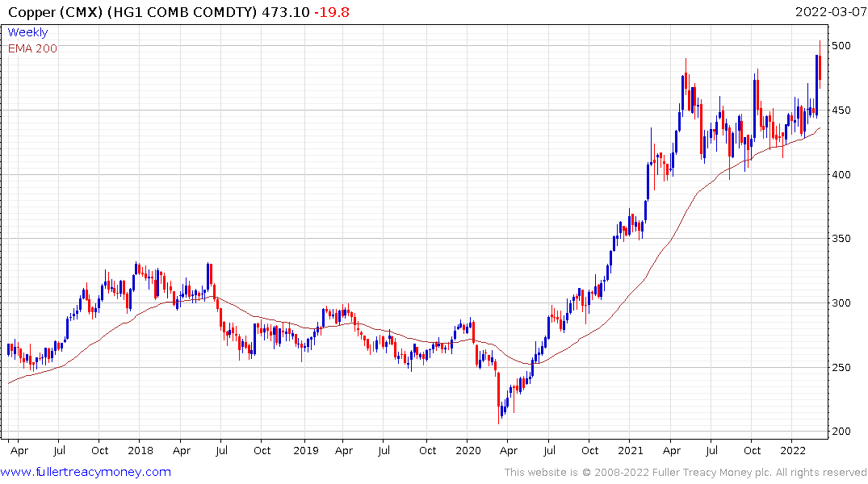868x484 pixels.
Task: Select the Weekly interval label
Action: [27, 32]
